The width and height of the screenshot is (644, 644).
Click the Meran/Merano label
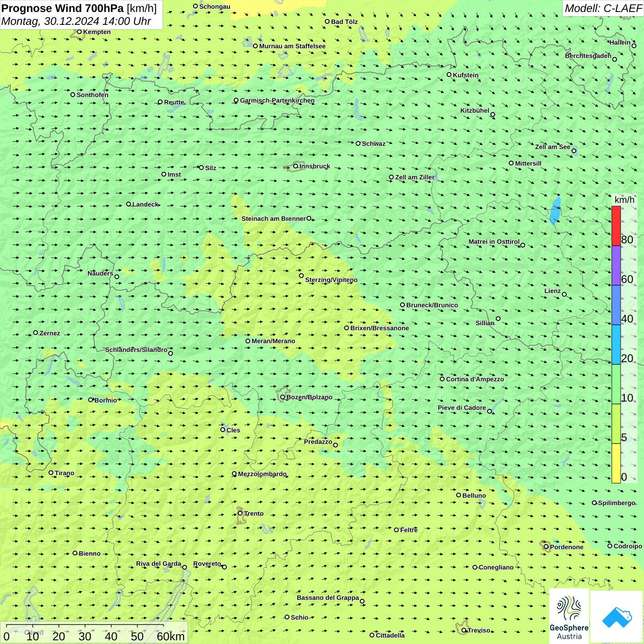(273, 341)
